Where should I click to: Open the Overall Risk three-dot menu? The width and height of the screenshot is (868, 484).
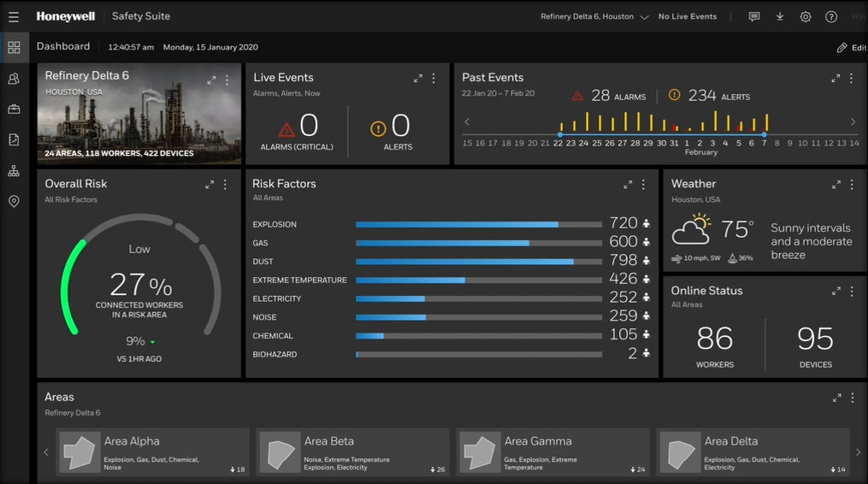[x=226, y=185]
